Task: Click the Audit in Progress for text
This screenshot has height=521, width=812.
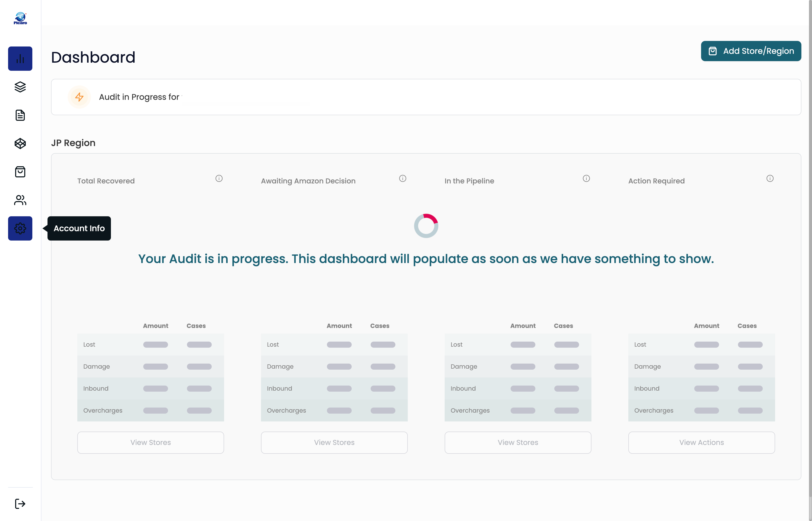Action: coord(139,97)
